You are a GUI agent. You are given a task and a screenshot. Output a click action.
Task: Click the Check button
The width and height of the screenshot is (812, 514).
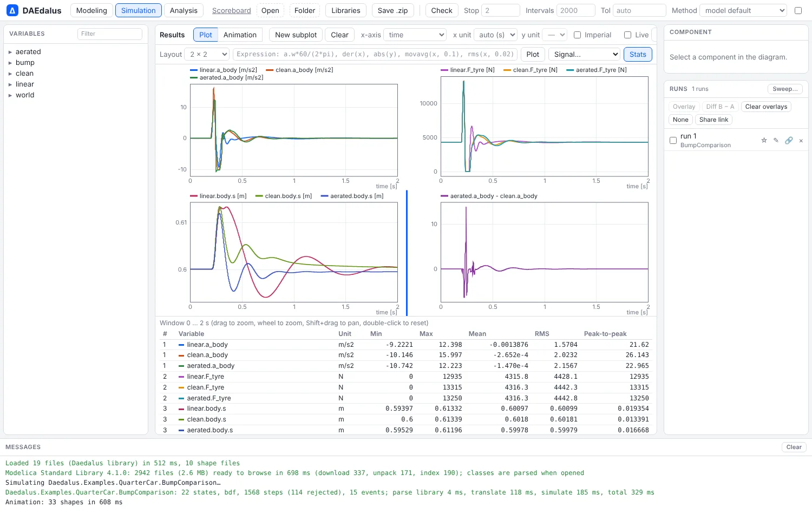coord(442,10)
